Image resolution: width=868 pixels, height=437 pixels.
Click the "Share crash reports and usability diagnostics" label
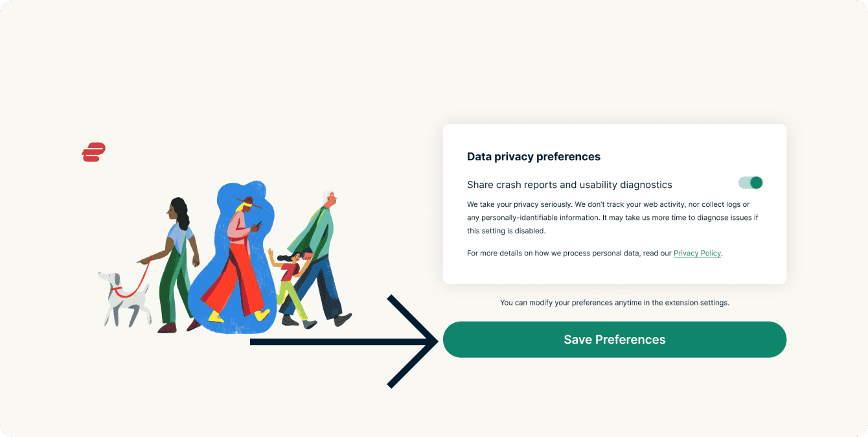[569, 185]
